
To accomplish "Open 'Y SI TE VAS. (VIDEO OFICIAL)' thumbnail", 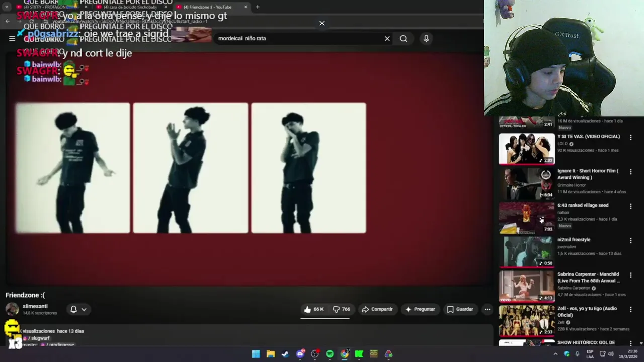I will point(526,149).
